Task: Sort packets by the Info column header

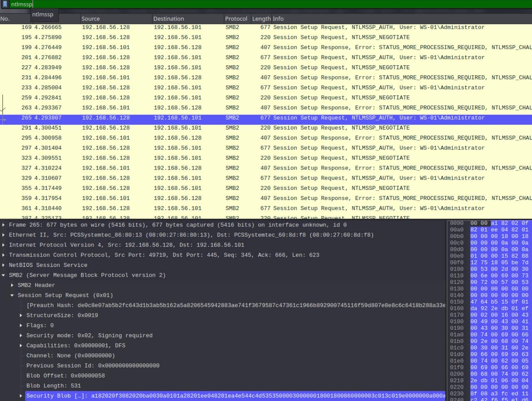Action: pyautogui.click(x=402, y=18)
